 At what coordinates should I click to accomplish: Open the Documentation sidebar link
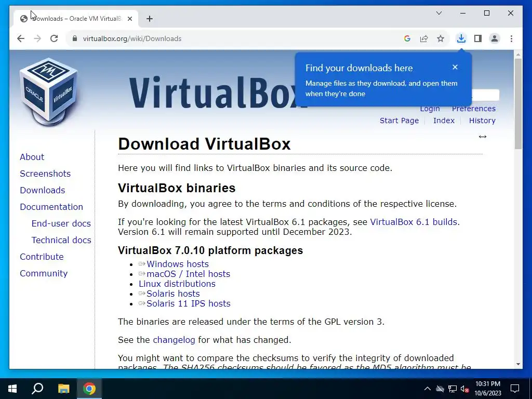point(51,207)
